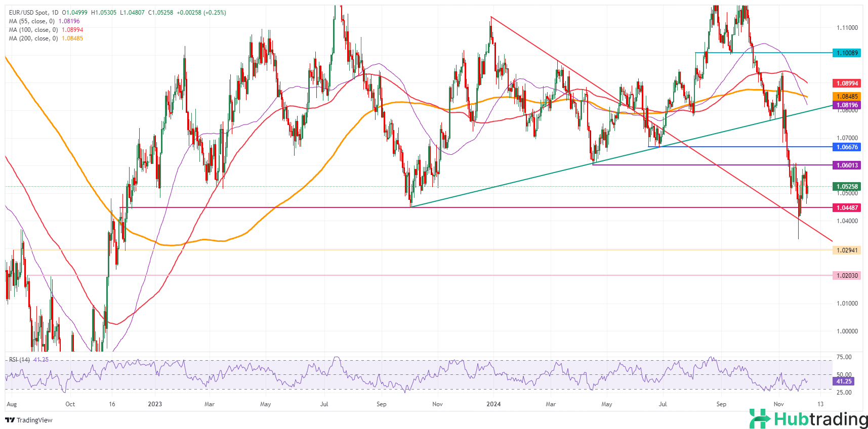Click the cyan 1.10089 price label
This screenshot has height=429, width=868.
846,53
